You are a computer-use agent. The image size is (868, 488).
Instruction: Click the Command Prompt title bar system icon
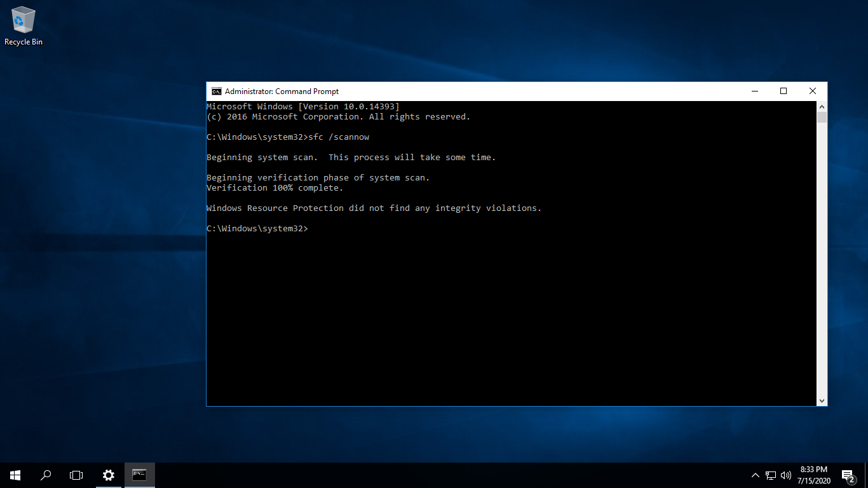(216, 91)
